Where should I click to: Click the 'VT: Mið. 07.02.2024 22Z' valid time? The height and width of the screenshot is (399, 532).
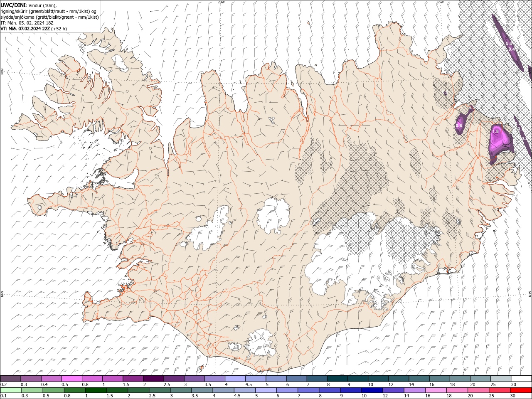coord(26,29)
